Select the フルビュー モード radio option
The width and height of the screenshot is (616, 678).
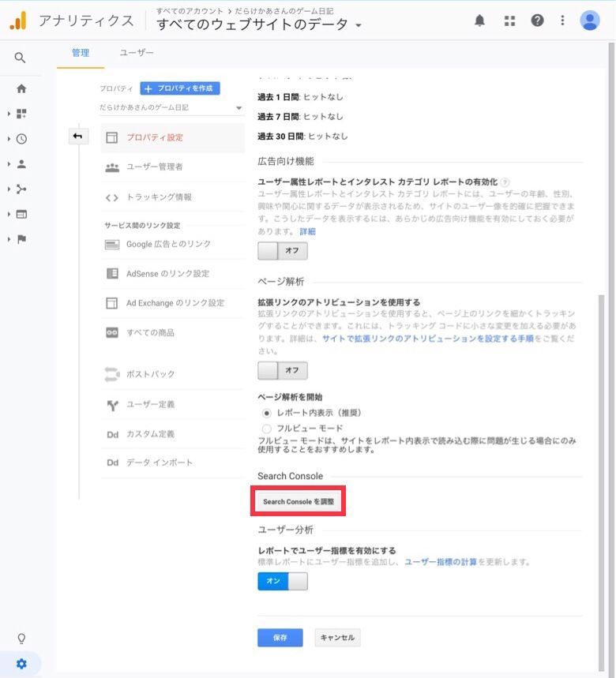coord(266,429)
